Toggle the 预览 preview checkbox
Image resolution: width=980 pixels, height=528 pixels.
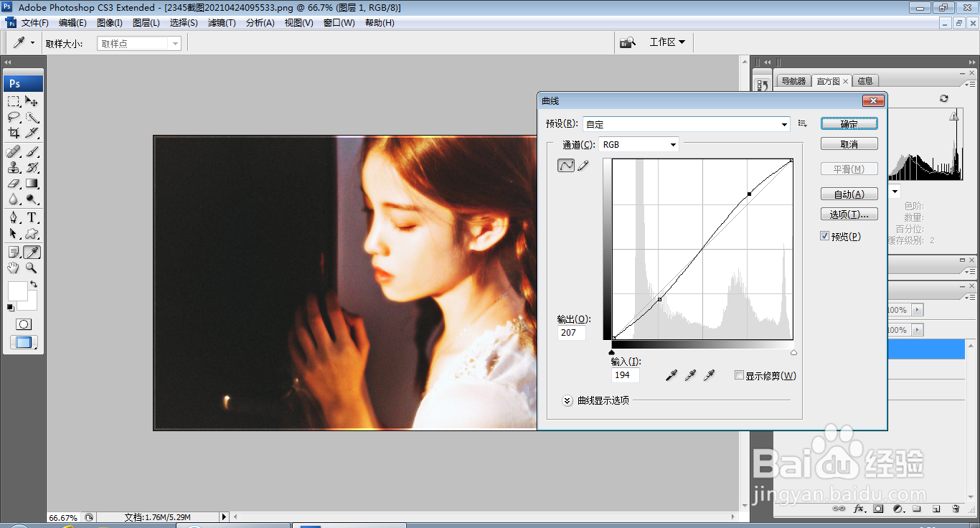tap(825, 236)
